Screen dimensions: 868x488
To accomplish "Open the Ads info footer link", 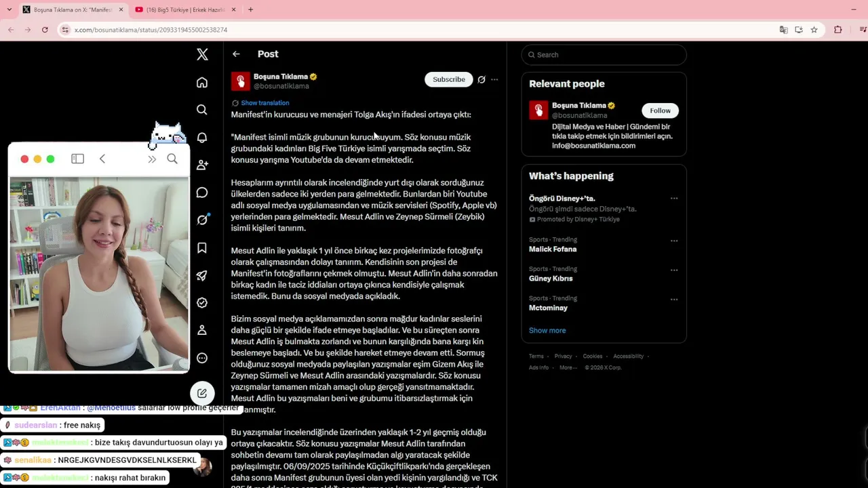I will (539, 367).
